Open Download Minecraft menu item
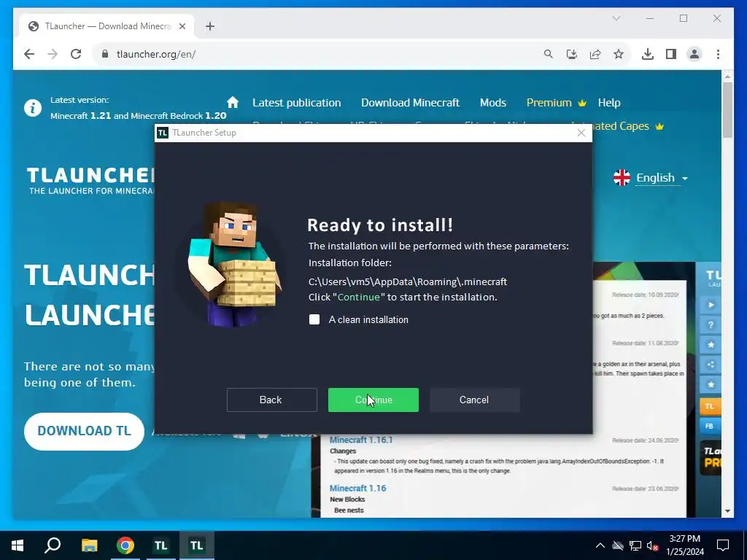This screenshot has height=560, width=747. click(x=410, y=103)
